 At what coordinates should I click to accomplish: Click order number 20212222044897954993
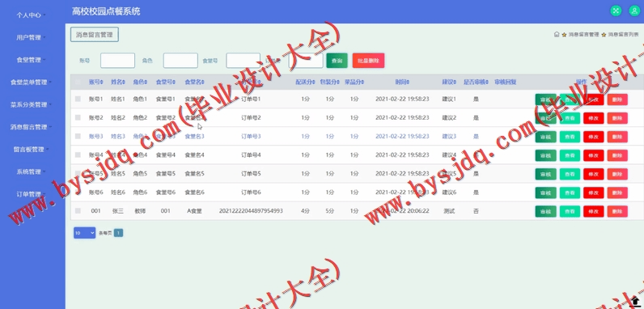click(251, 211)
